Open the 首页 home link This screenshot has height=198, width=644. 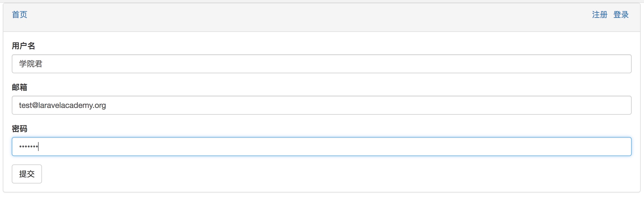click(20, 15)
